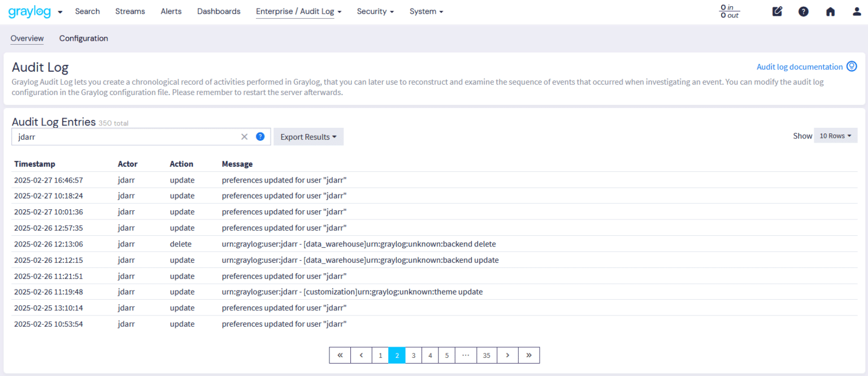Click the lifebuoy documentation icon
Viewport: 868px width, 376px height.
point(852,66)
